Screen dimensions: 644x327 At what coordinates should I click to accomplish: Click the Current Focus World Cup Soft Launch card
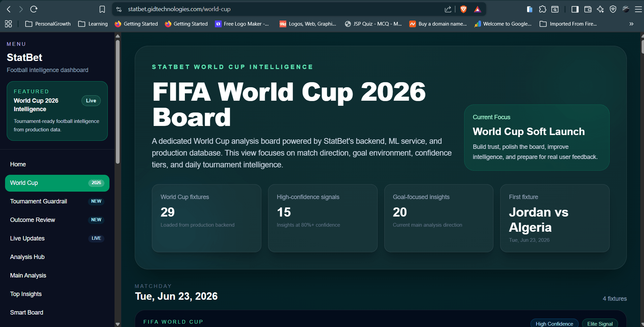[x=537, y=137]
